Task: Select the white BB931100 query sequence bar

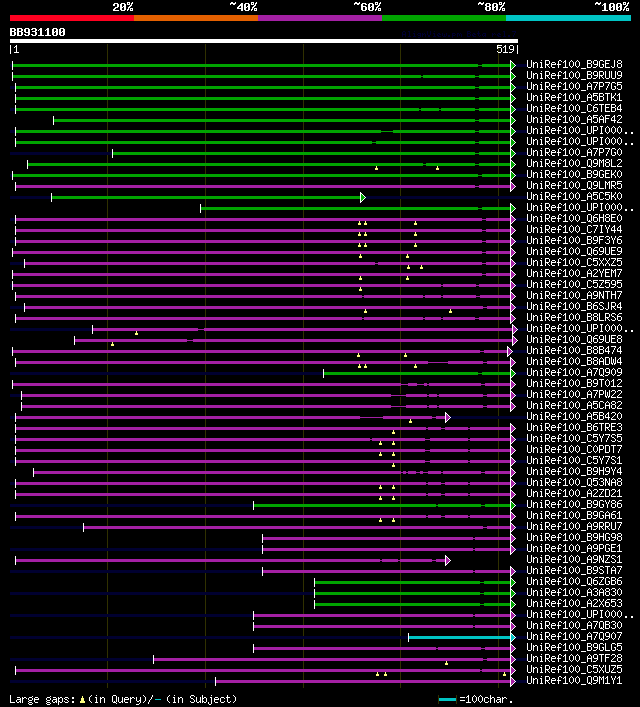Action: coord(264,41)
